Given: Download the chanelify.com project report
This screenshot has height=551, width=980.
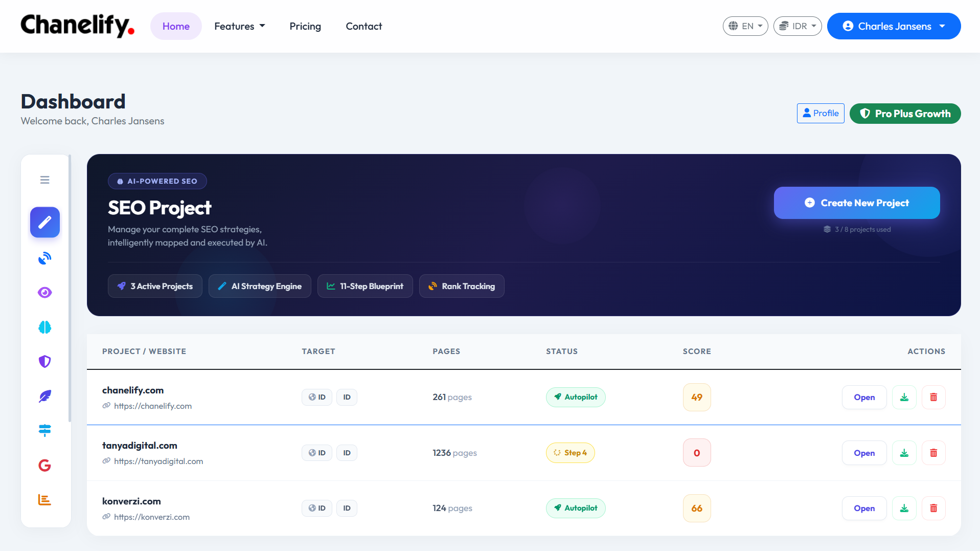Looking at the screenshot, I should click(904, 398).
